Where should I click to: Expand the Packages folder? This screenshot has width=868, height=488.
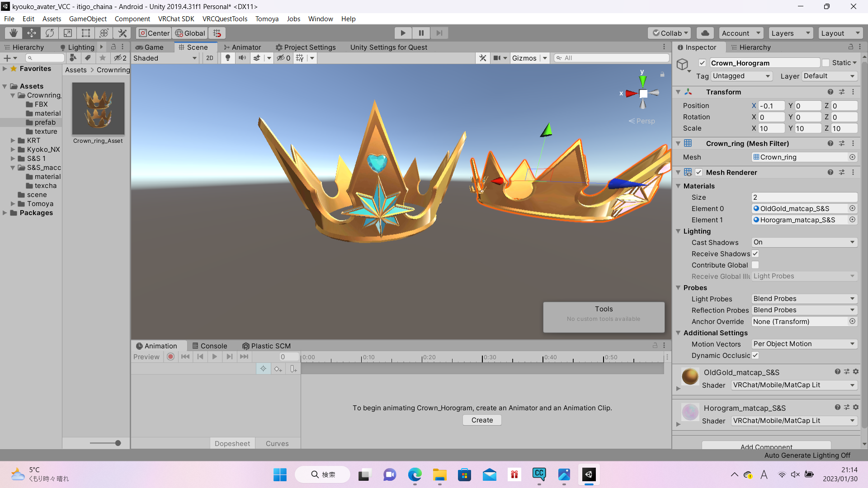pyautogui.click(x=5, y=213)
